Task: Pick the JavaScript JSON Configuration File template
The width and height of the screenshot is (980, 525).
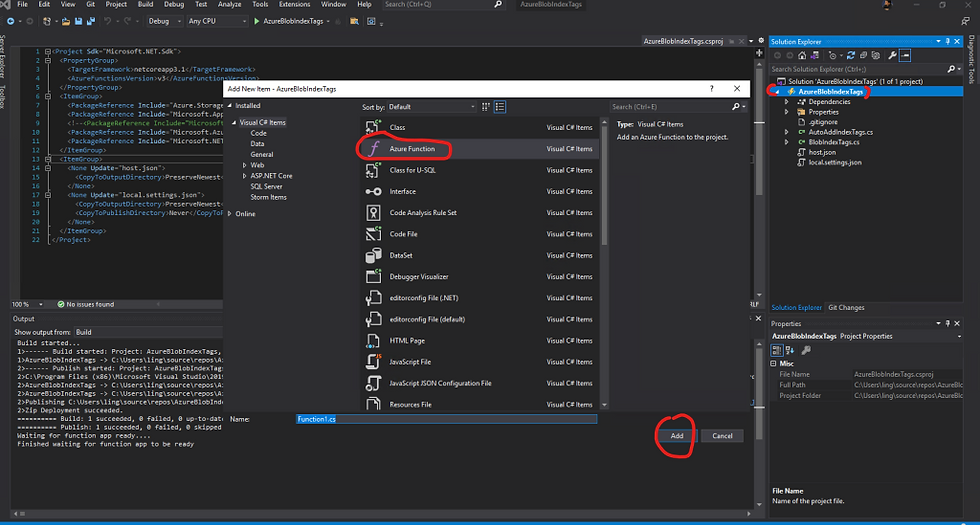Action: tap(479, 383)
